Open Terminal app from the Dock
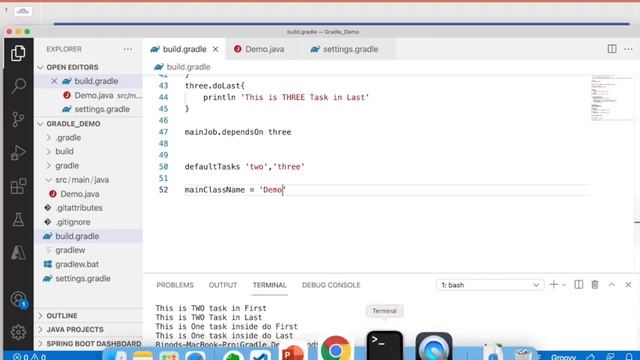The image size is (640, 360). (384, 346)
